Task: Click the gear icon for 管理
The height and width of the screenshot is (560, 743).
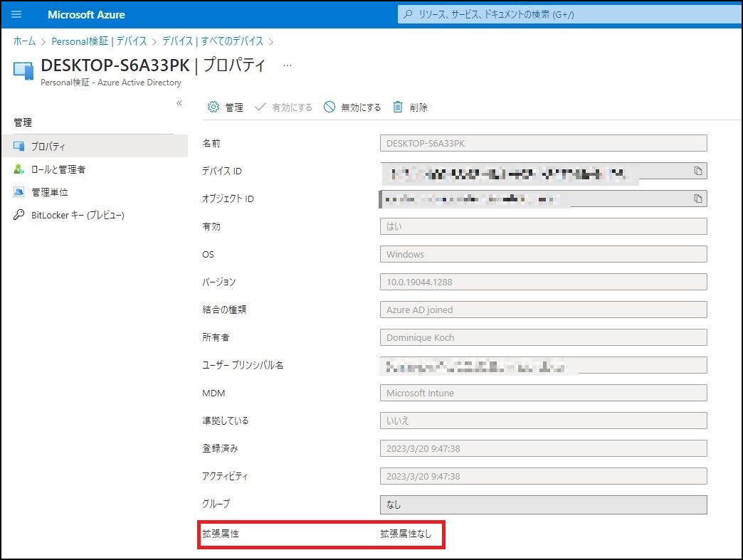Action: (x=214, y=107)
